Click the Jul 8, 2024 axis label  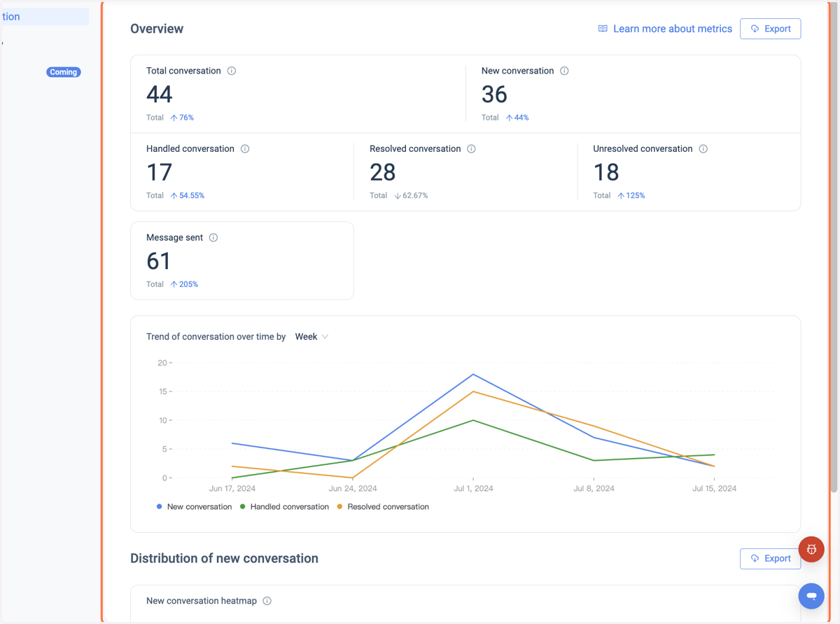(594, 488)
